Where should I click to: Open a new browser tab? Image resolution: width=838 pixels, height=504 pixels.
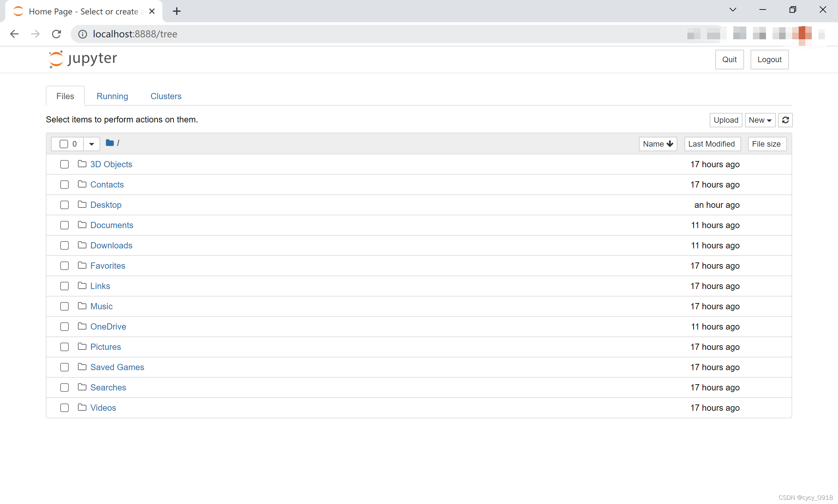pos(177,11)
